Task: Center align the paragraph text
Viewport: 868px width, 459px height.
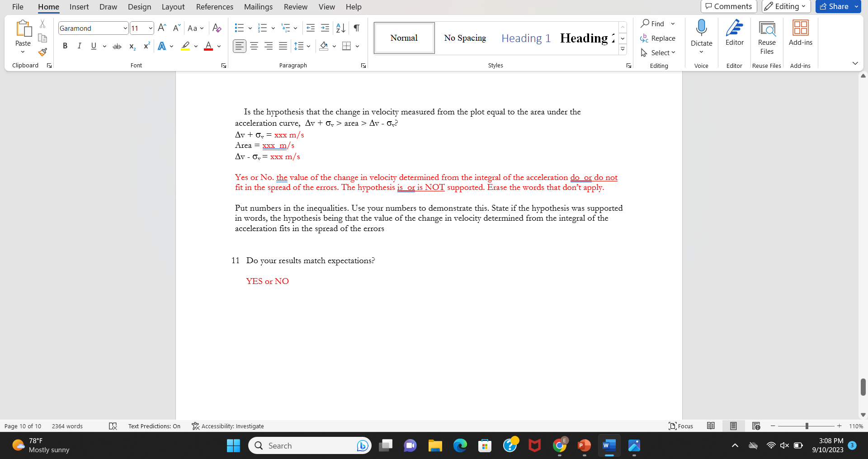Action: tap(254, 46)
